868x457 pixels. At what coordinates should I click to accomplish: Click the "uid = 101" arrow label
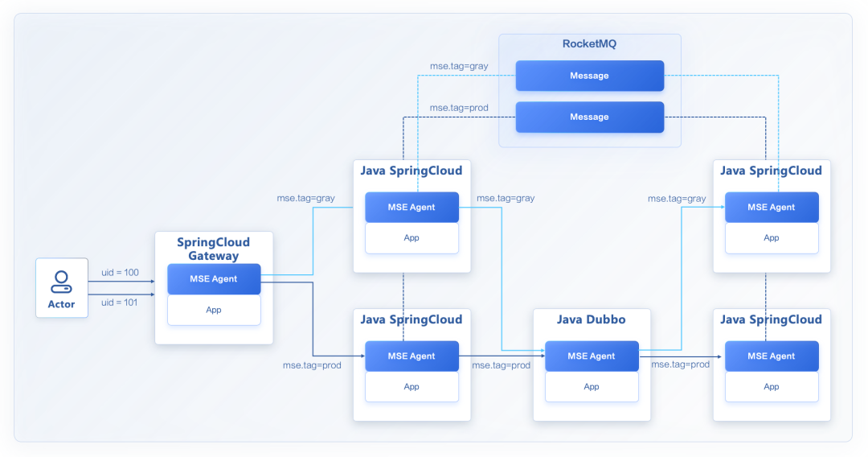pos(120,303)
